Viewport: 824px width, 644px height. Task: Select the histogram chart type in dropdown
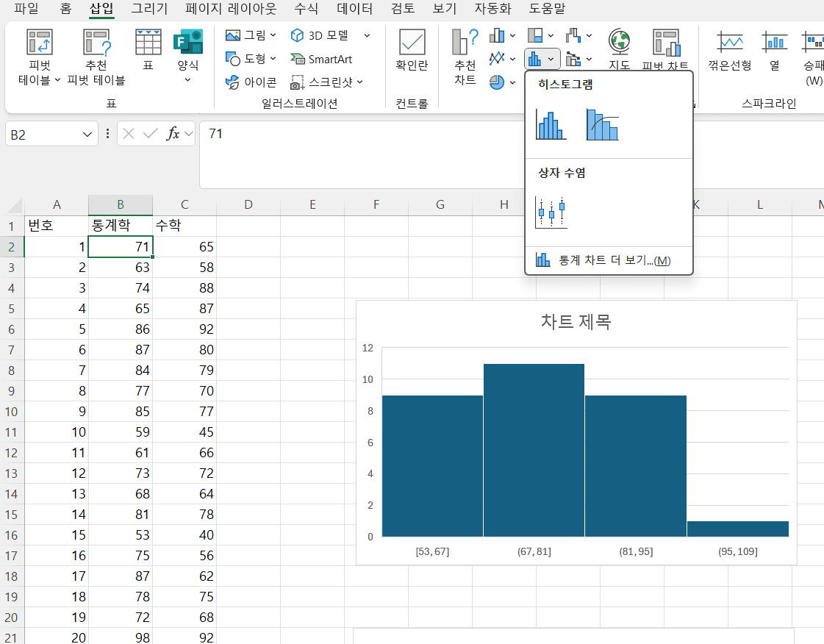click(551, 124)
